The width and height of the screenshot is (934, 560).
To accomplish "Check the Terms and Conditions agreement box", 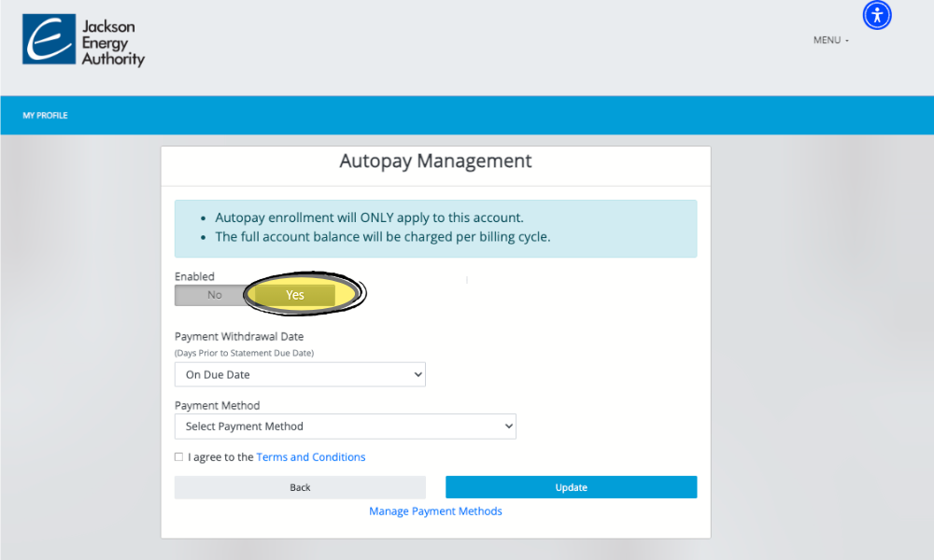I will coord(178,457).
